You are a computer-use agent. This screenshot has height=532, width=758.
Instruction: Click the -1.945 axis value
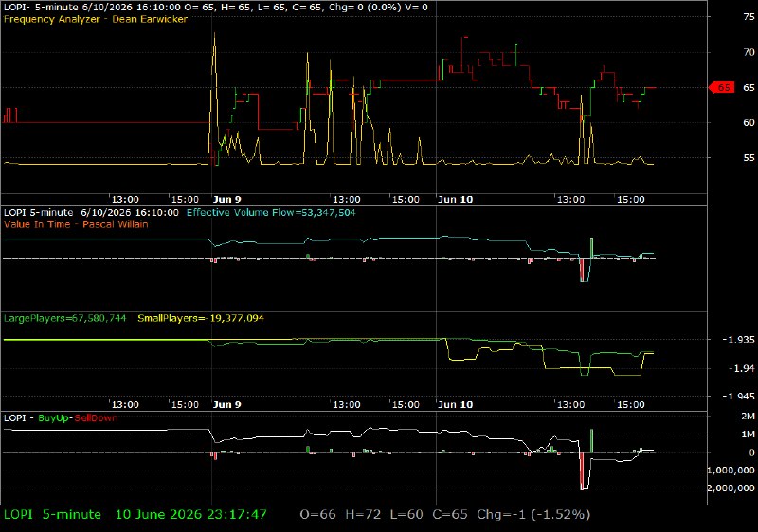[738, 397]
